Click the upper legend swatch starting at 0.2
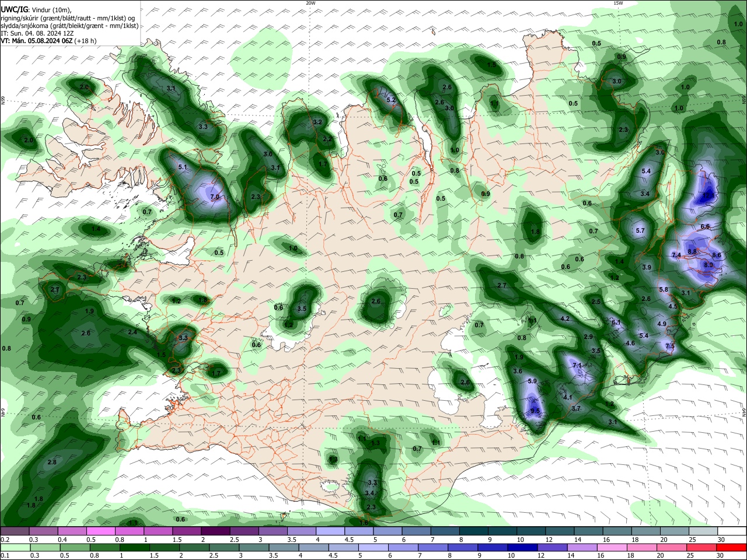747x560 pixels. point(15,531)
